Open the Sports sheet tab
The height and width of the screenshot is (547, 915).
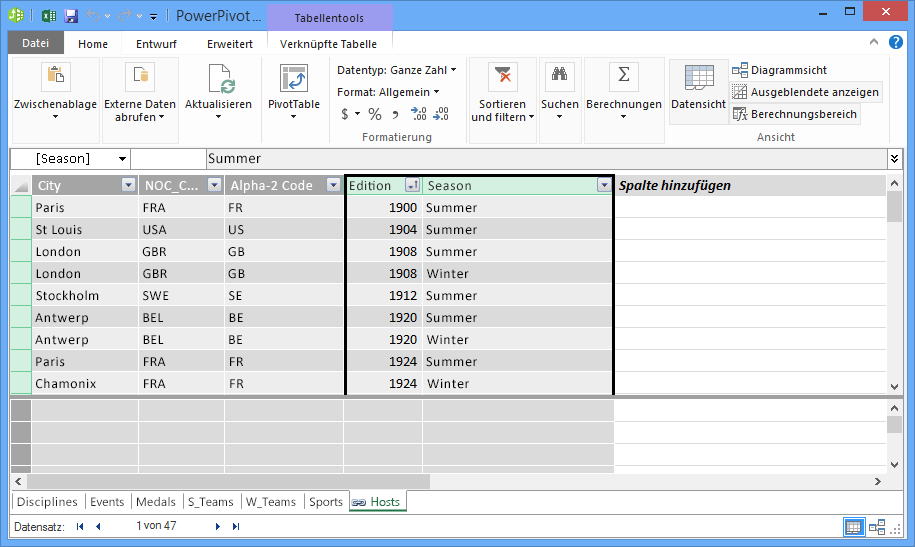point(326,502)
